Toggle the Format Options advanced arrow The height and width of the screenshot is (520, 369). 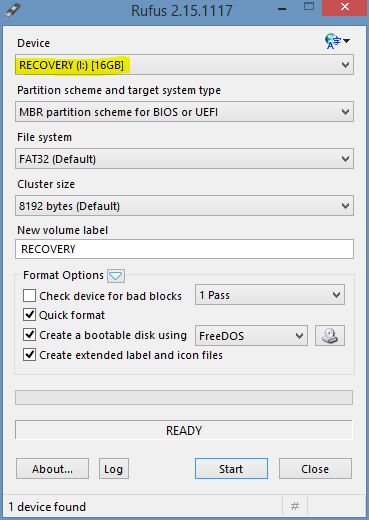tap(116, 276)
